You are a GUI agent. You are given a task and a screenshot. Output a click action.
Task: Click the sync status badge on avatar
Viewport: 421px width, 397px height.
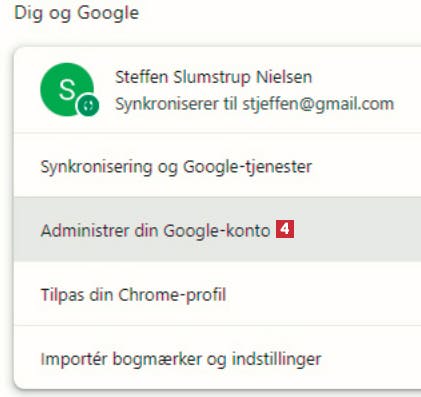(x=88, y=105)
